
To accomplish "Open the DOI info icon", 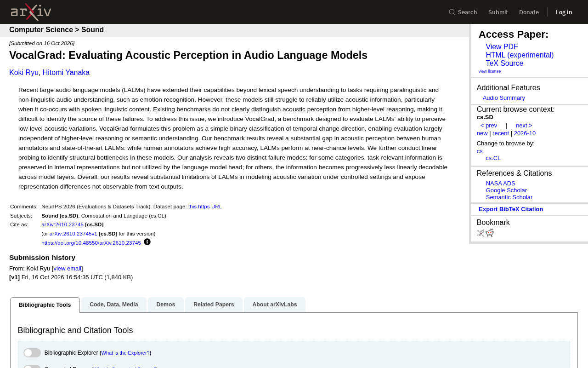I will [x=147, y=242].
